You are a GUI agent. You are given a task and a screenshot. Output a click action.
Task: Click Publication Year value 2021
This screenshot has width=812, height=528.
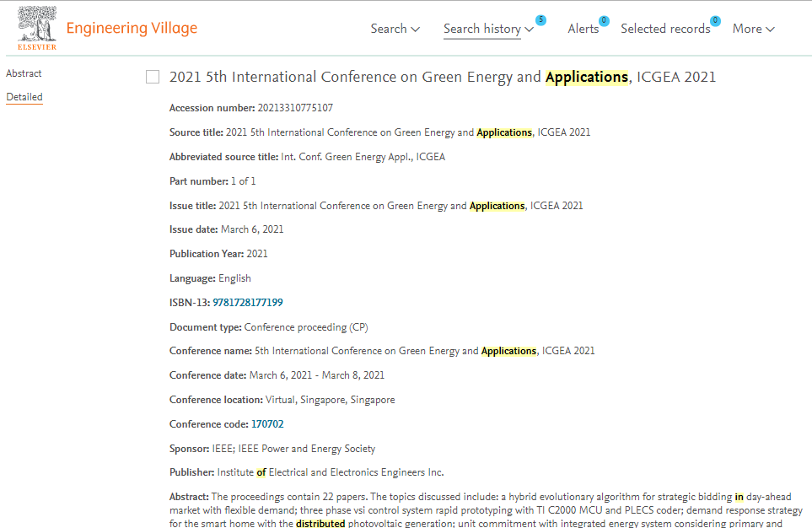[257, 254]
